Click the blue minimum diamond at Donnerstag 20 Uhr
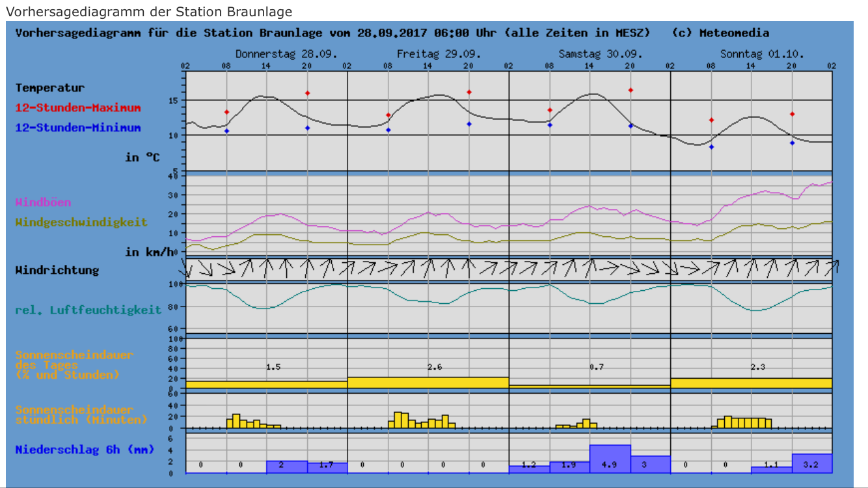The image size is (868, 488). [x=307, y=128]
